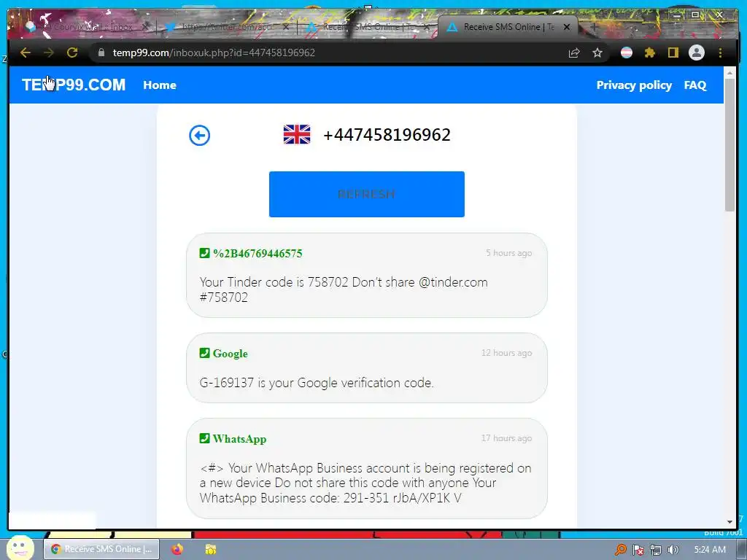Open the file explorer folder taskbar icon
This screenshot has width=747, height=560.
(x=211, y=549)
